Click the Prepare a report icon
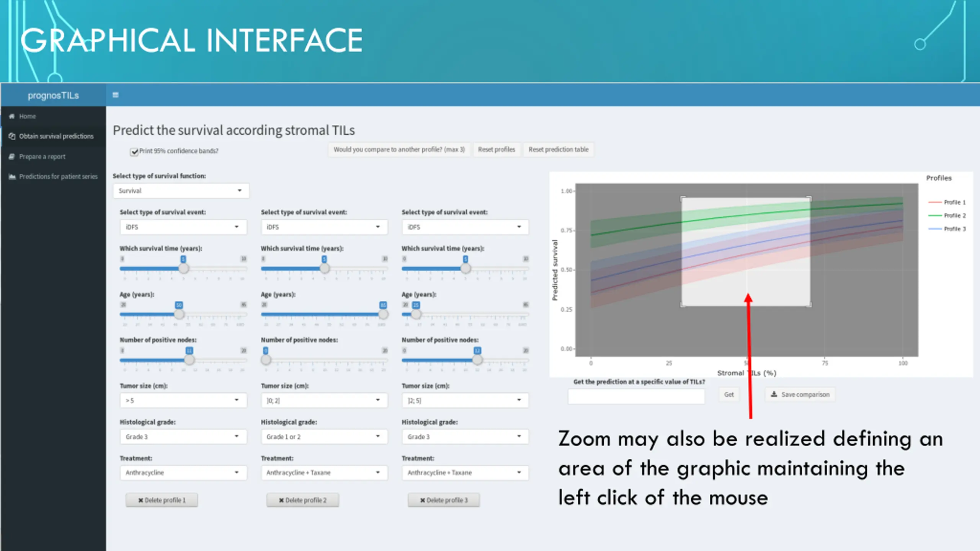The image size is (980, 551). (x=12, y=156)
